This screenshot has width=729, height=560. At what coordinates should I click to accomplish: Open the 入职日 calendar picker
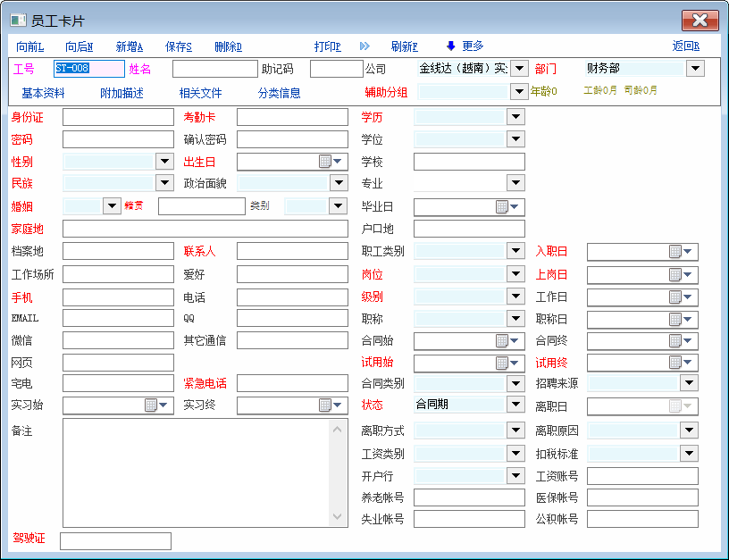pyautogui.click(x=675, y=252)
